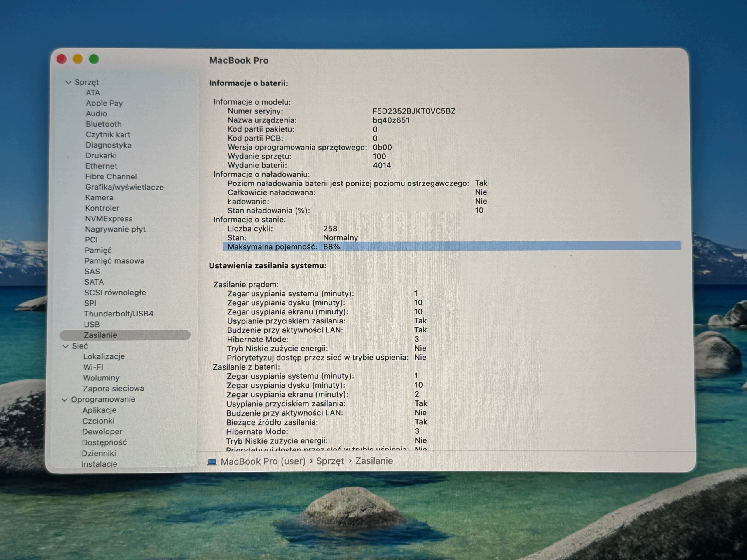Image resolution: width=747 pixels, height=560 pixels.
Task: Open SCSI równoległe section
Action: tap(115, 292)
